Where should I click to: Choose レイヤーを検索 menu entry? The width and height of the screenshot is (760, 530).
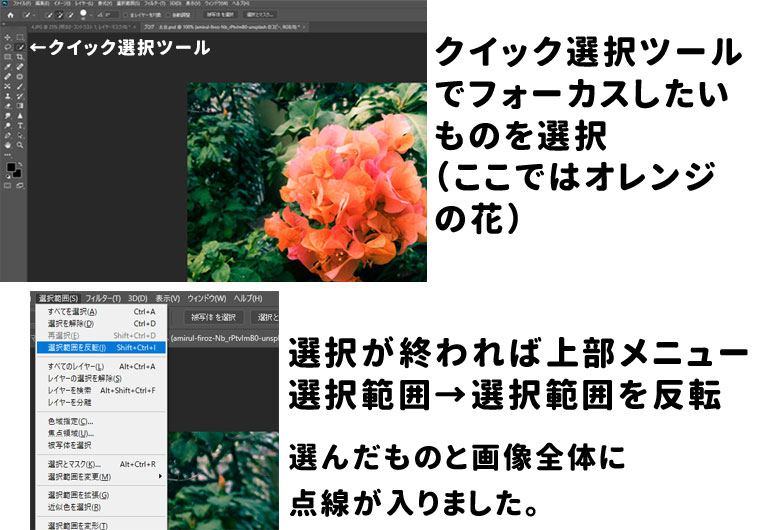point(101,390)
